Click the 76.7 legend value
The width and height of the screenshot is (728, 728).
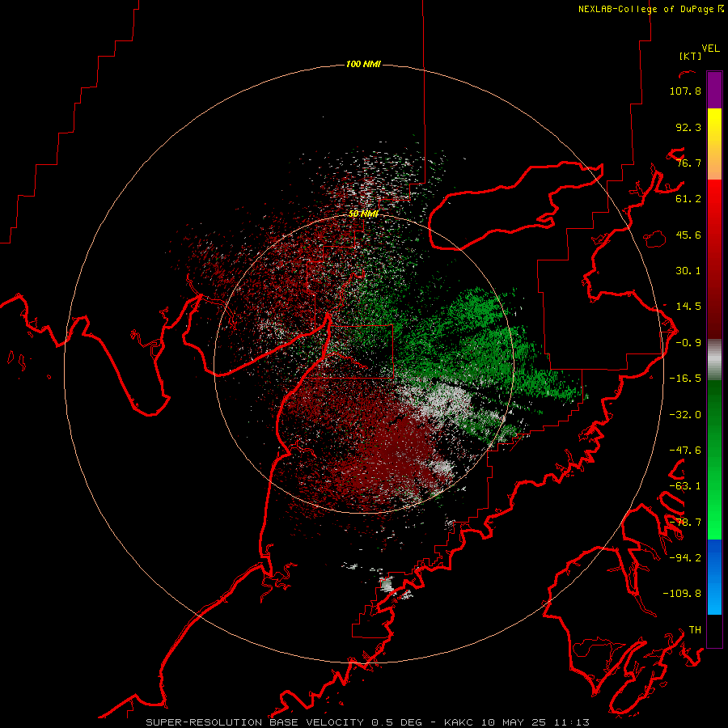coord(688,163)
